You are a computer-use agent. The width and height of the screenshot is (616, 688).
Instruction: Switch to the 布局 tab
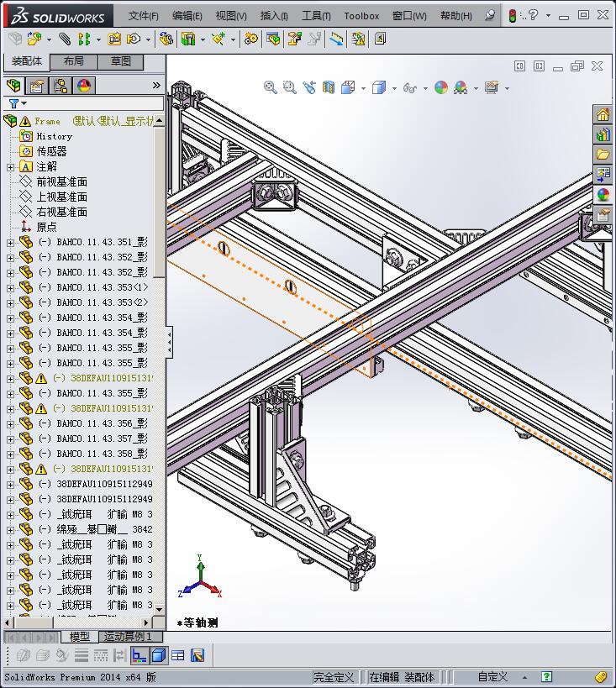click(74, 61)
